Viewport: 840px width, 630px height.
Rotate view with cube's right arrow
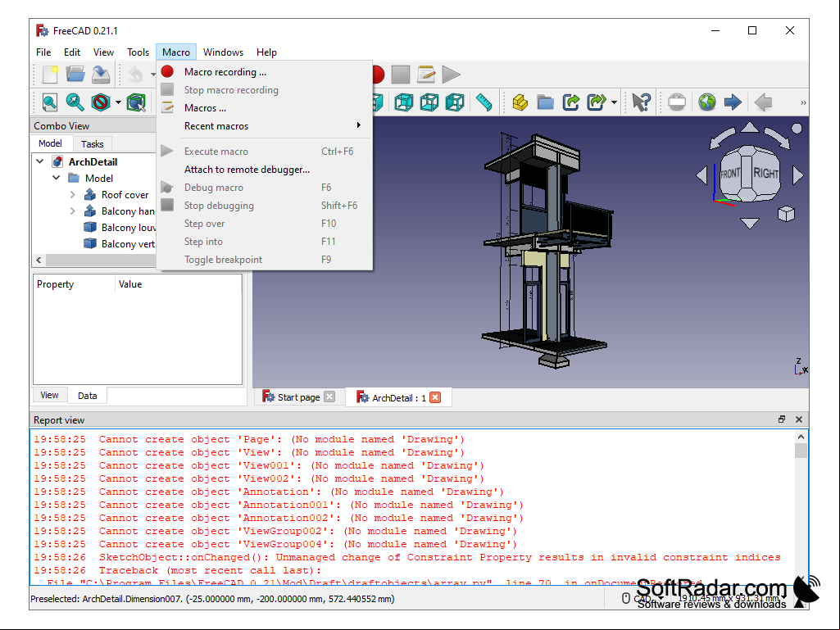tap(797, 175)
